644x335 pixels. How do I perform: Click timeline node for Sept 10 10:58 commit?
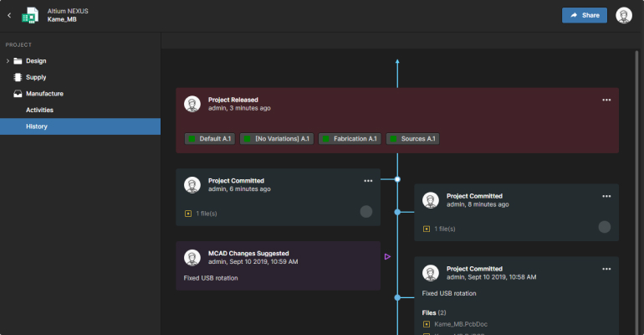(x=397, y=297)
